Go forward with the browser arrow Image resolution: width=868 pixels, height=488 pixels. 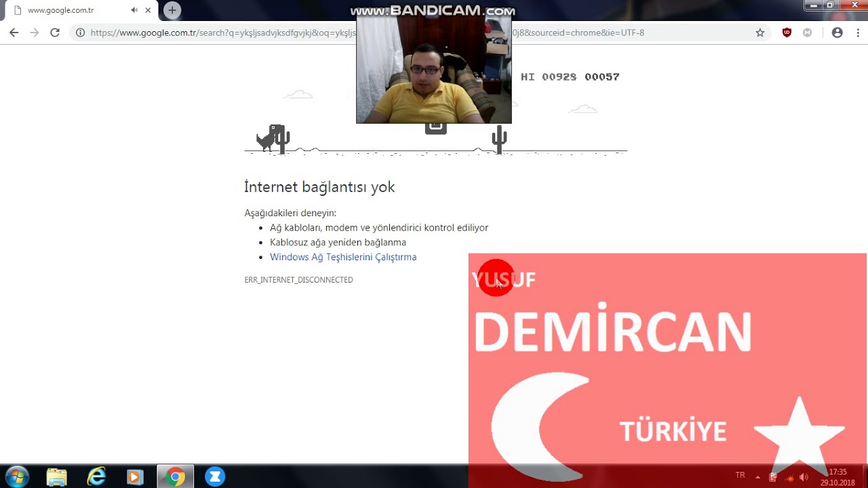[x=35, y=33]
